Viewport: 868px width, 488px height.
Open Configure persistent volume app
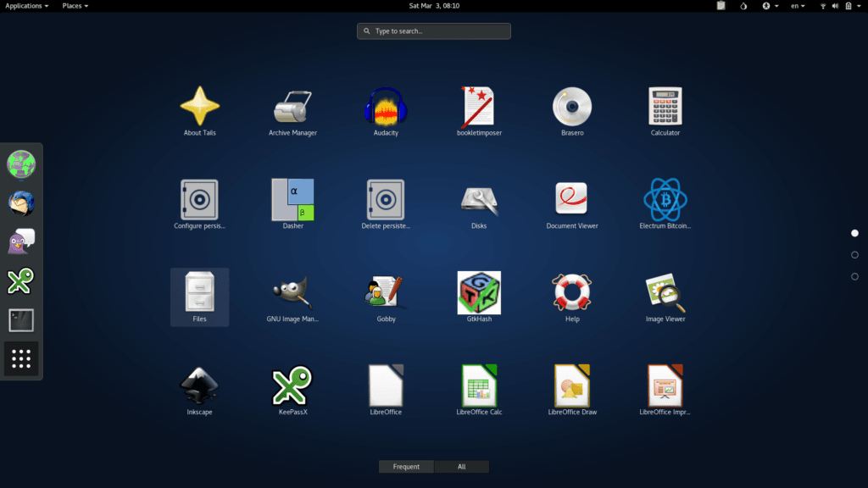(199, 200)
